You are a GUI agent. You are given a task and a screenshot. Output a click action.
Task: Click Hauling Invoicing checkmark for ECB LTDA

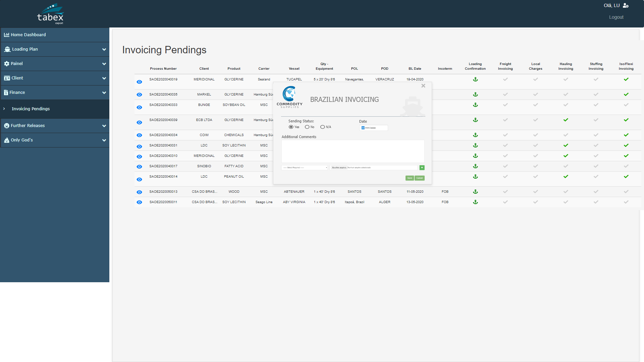click(x=566, y=120)
